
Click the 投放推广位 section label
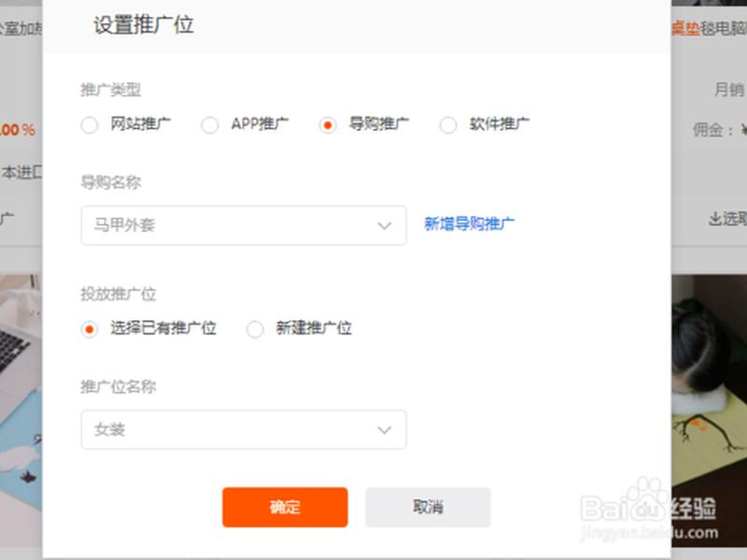tap(119, 294)
